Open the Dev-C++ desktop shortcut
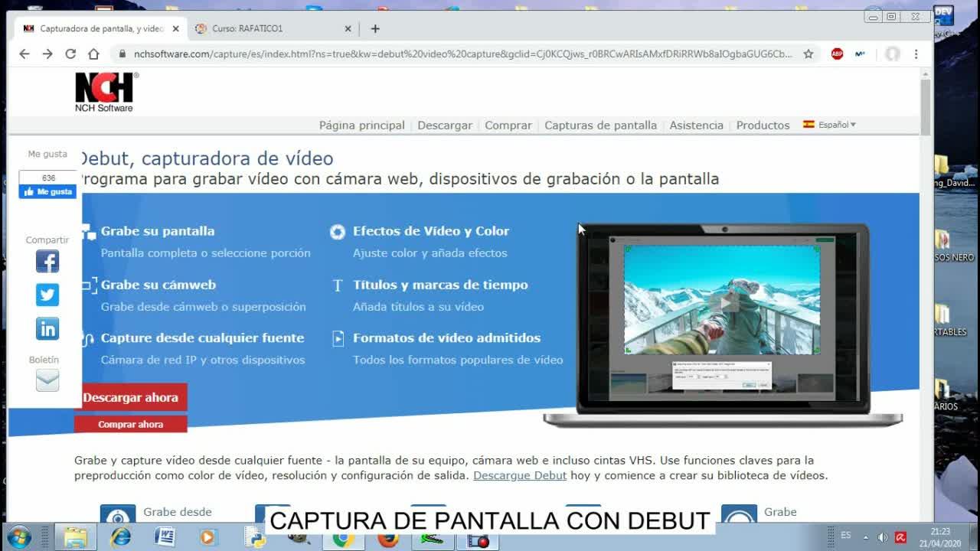The width and height of the screenshot is (980, 551). click(x=945, y=20)
